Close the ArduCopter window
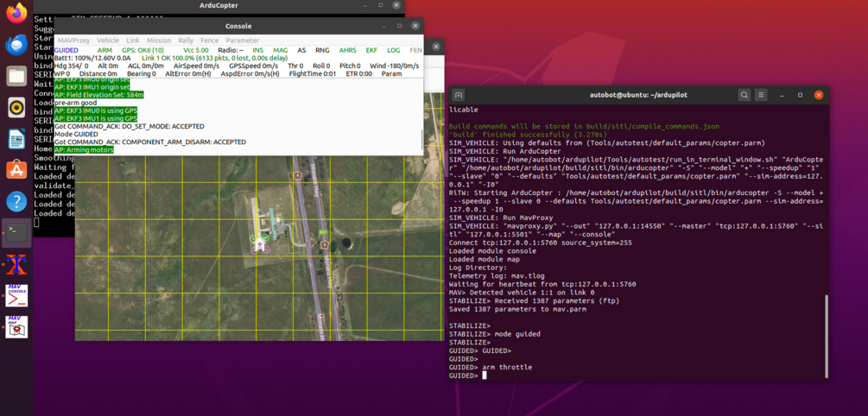 point(396,5)
